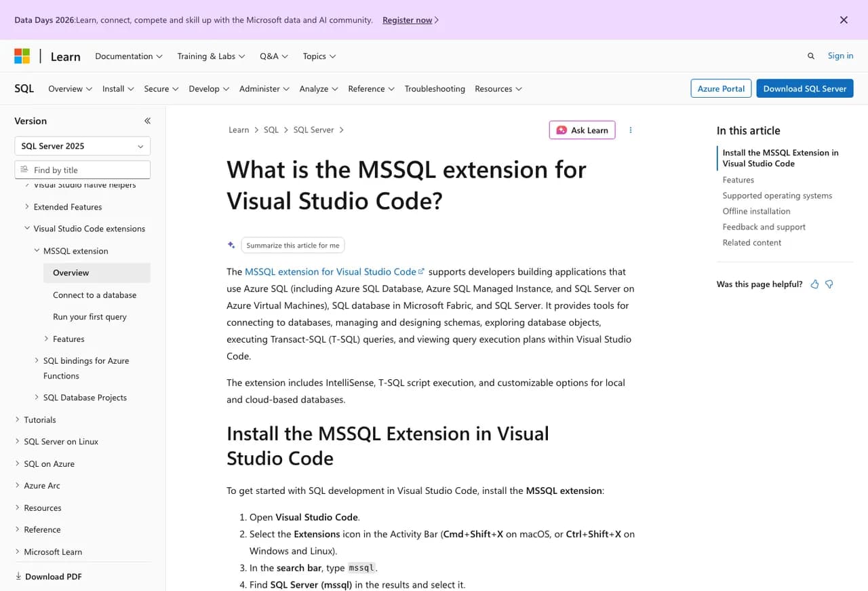This screenshot has width=868, height=591.
Task: Click the thumbs-down not helpful icon
Action: (829, 284)
